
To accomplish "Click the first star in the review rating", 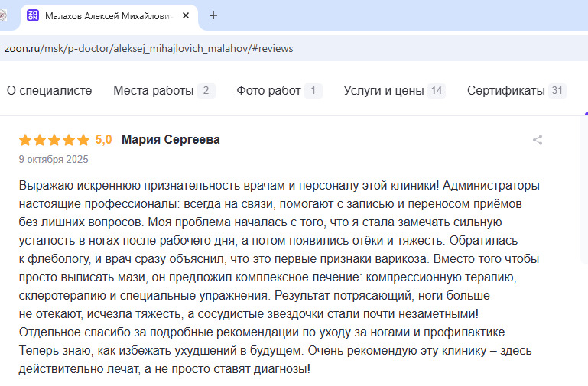I will click(x=24, y=140).
